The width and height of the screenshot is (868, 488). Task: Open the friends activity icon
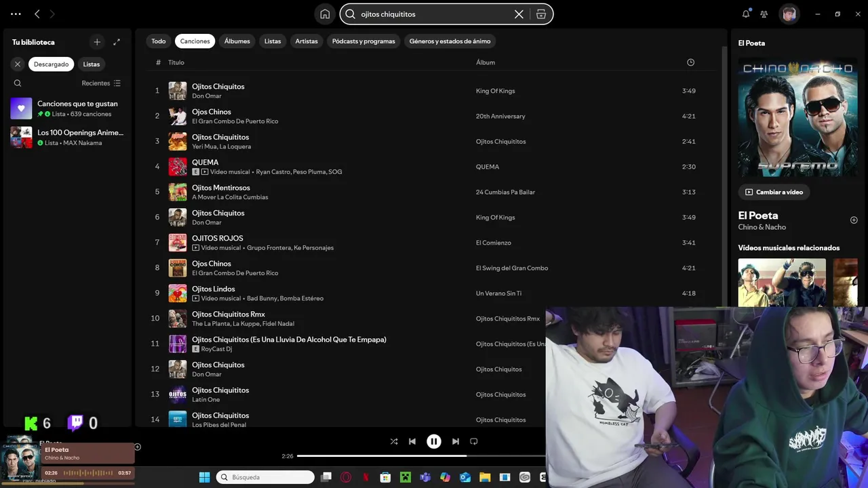(764, 14)
